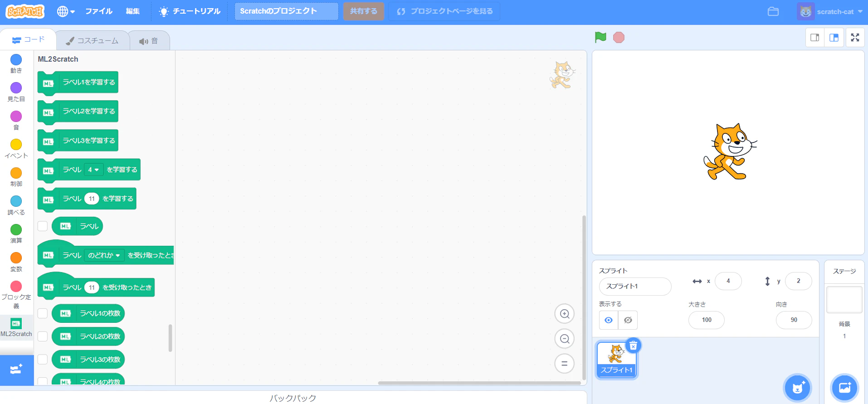The width and height of the screenshot is (868, 404).
Task: Click the block palette vertical scrollbar
Action: pos(171,338)
